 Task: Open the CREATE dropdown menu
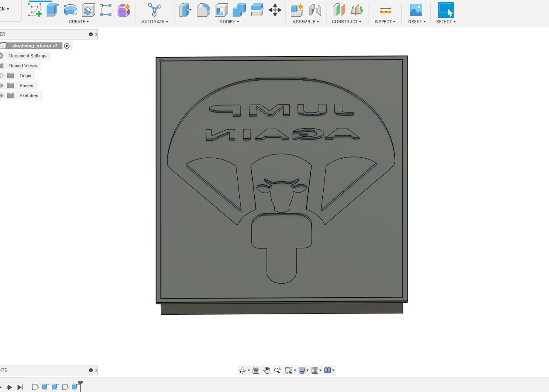click(x=79, y=22)
